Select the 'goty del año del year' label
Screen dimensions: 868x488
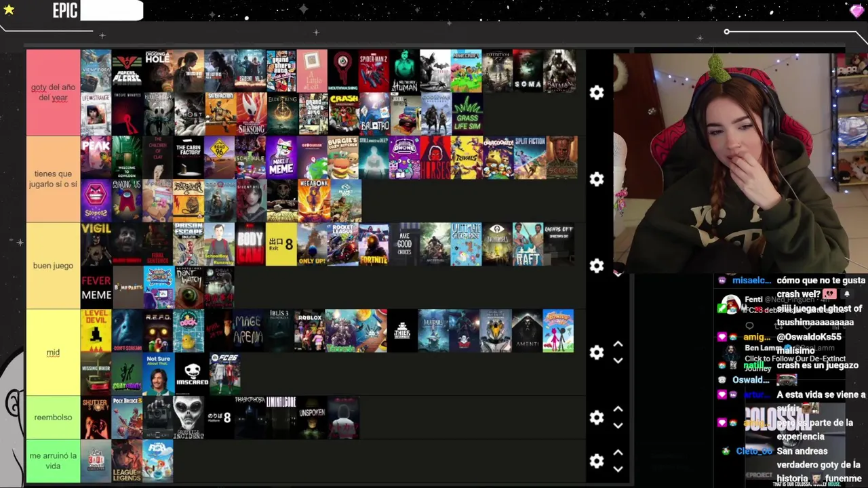53,92
